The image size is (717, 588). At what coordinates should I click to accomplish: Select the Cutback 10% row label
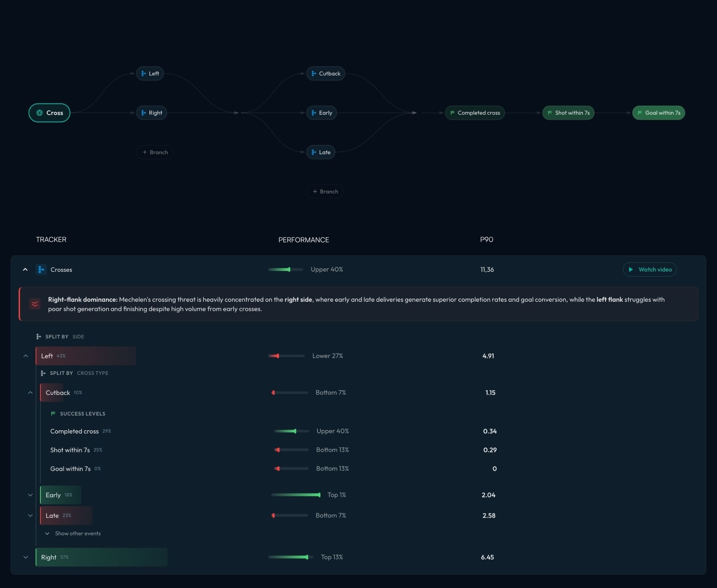pyautogui.click(x=64, y=393)
